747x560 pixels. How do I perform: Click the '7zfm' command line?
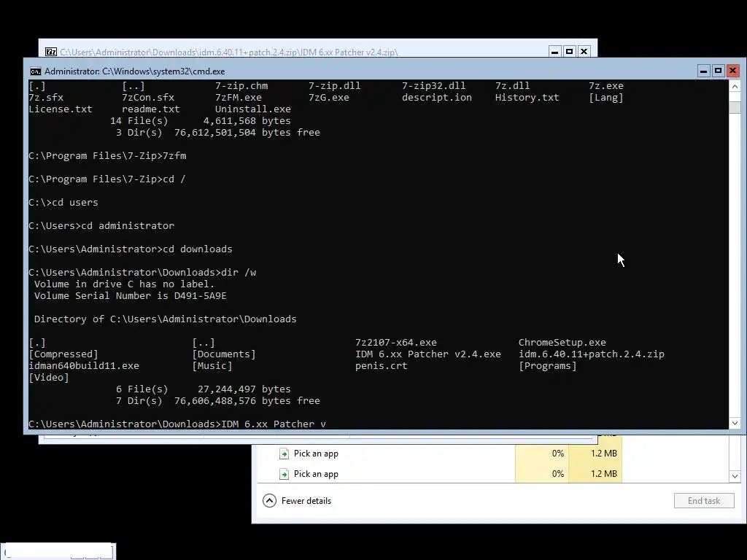[x=107, y=156]
